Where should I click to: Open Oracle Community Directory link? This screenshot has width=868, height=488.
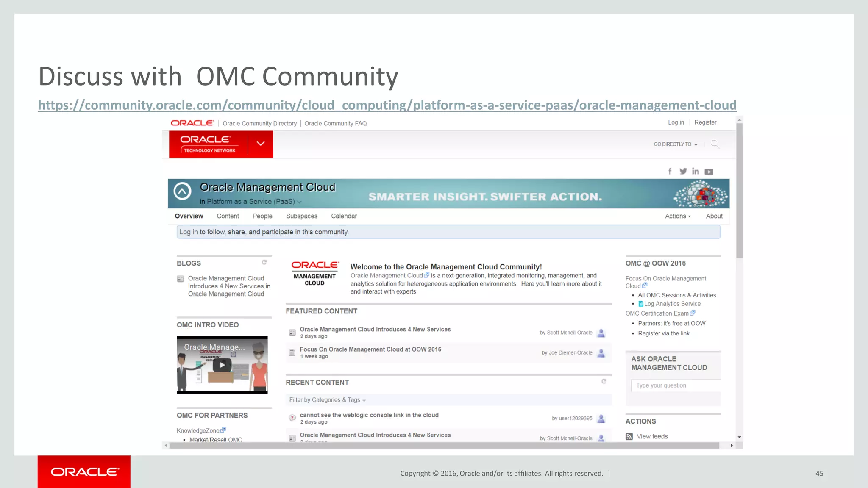coord(259,123)
